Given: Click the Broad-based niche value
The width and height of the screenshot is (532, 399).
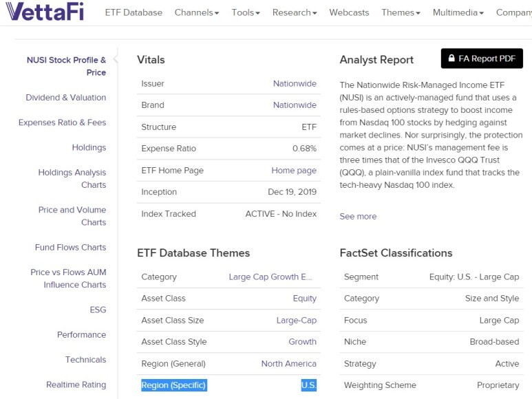Looking at the screenshot, I should [x=494, y=342].
